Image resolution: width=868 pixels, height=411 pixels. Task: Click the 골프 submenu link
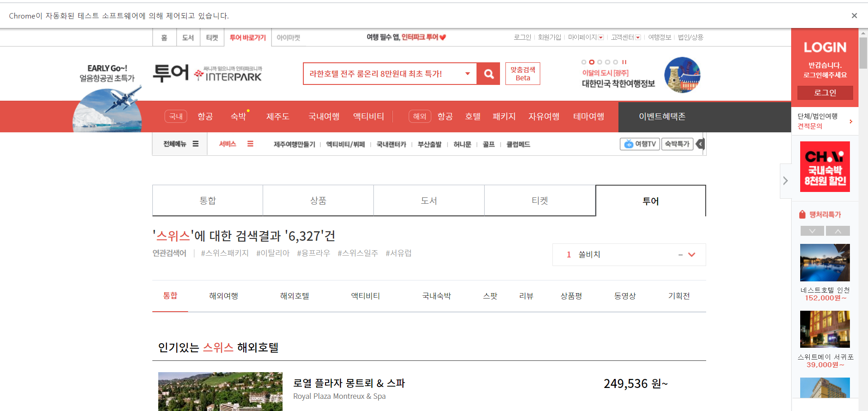(x=489, y=144)
